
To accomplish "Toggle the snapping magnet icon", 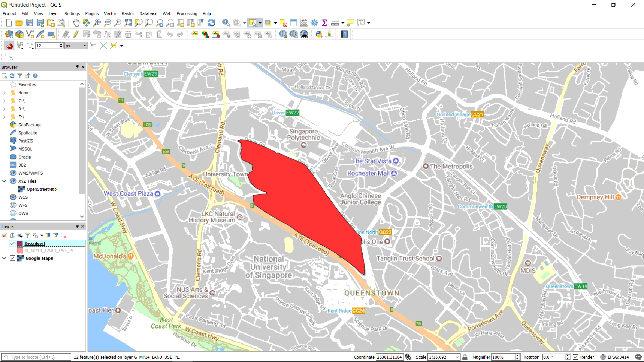I will coord(9,46).
